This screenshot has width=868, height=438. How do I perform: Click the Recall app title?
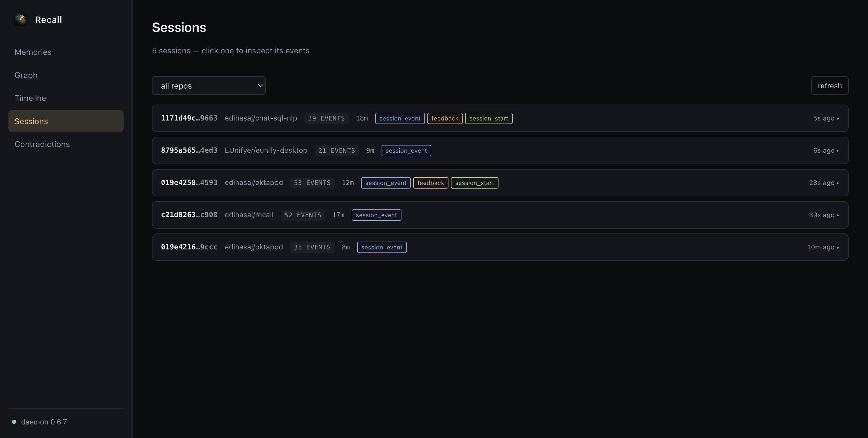[x=49, y=20]
